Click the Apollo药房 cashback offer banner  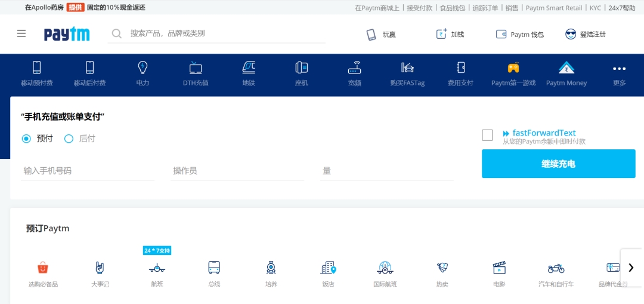coord(85,7)
